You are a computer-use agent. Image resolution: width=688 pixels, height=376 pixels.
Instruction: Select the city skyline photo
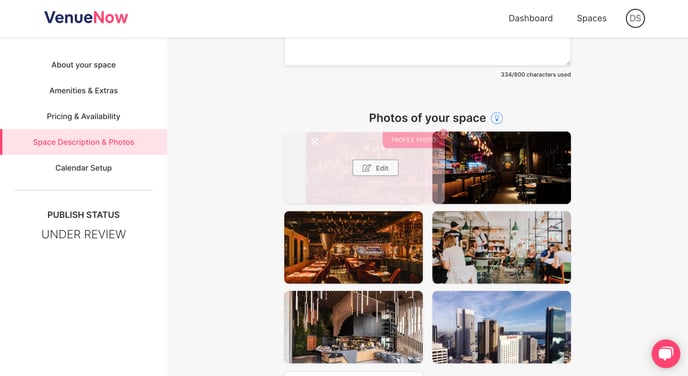tap(502, 327)
